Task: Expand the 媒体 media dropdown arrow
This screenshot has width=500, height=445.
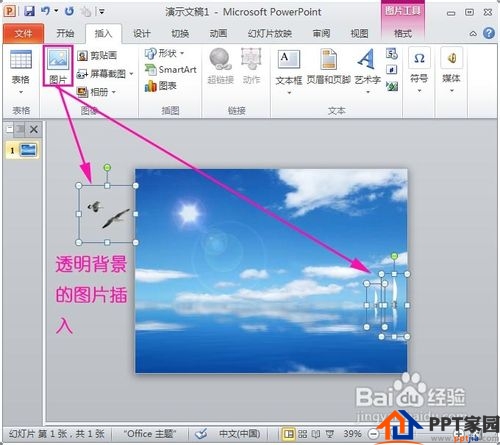Action: [452, 91]
